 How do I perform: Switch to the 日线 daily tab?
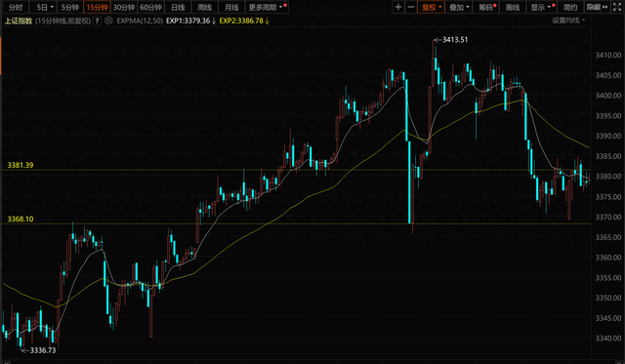[178, 7]
